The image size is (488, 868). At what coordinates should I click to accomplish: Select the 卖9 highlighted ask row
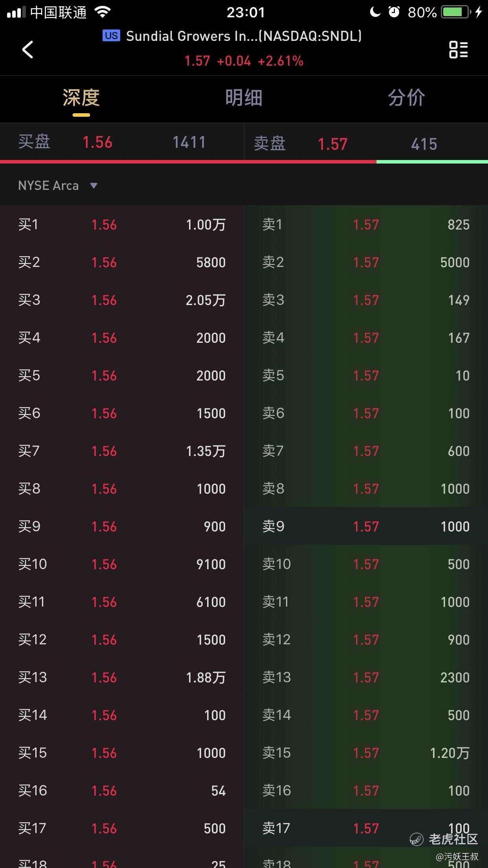point(366,526)
